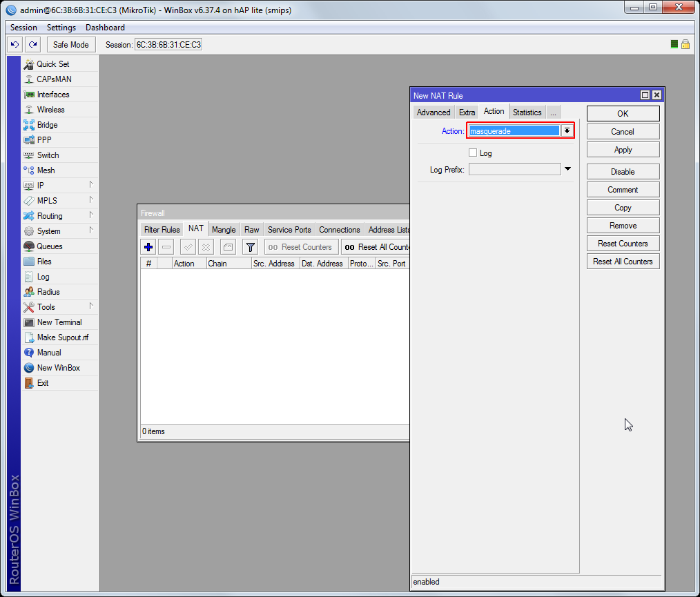Click the padlock icon at top right
This screenshot has width=700, height=597.
point(686,44)
